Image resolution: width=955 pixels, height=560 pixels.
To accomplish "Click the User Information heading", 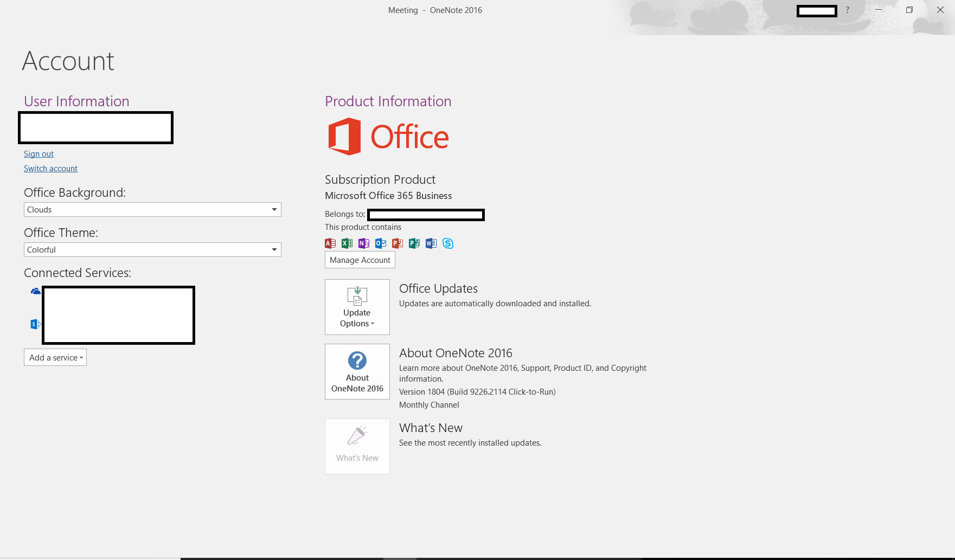I will (76, 101).
